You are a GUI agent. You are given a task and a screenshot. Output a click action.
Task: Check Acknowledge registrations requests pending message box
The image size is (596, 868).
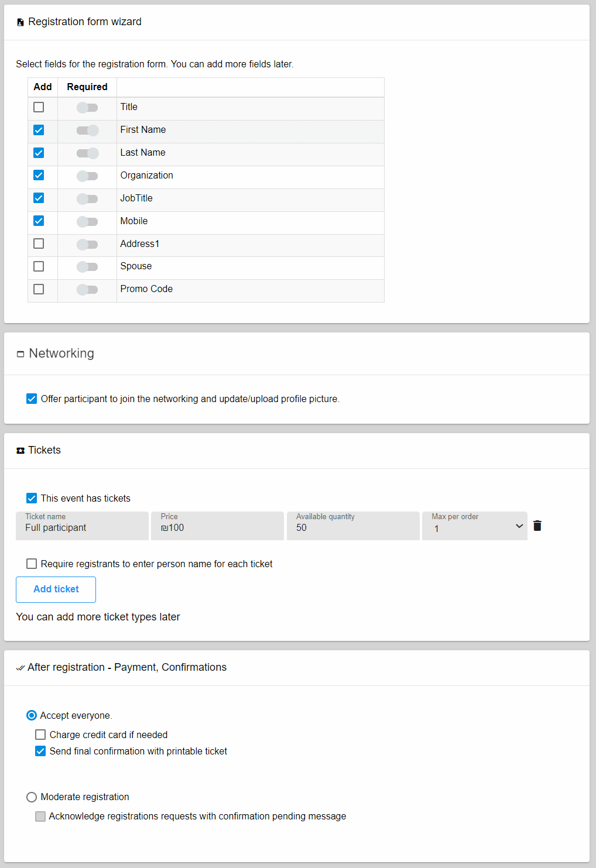[40, 816]
